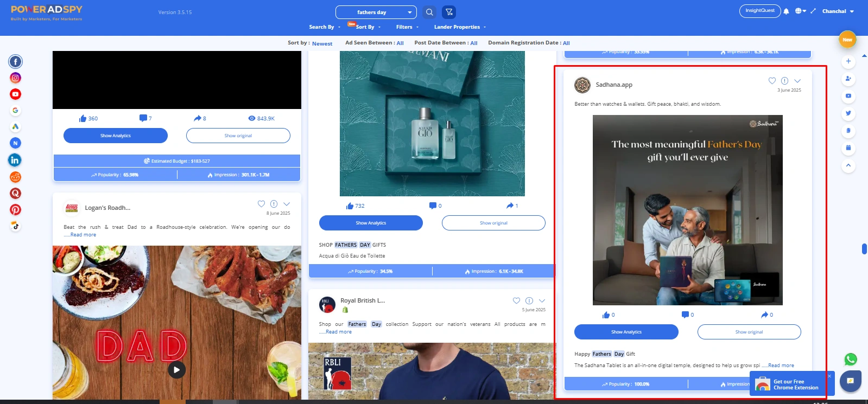Click the info icon on Sadhana.app card
Viewport: 868px width, 404px height.
click(784, 81)
